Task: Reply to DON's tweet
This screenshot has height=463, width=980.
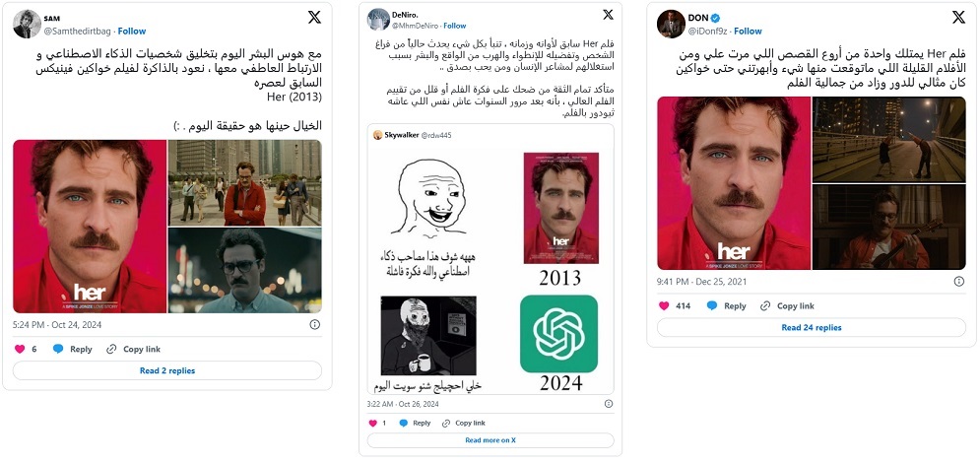Action: [726, 306]
